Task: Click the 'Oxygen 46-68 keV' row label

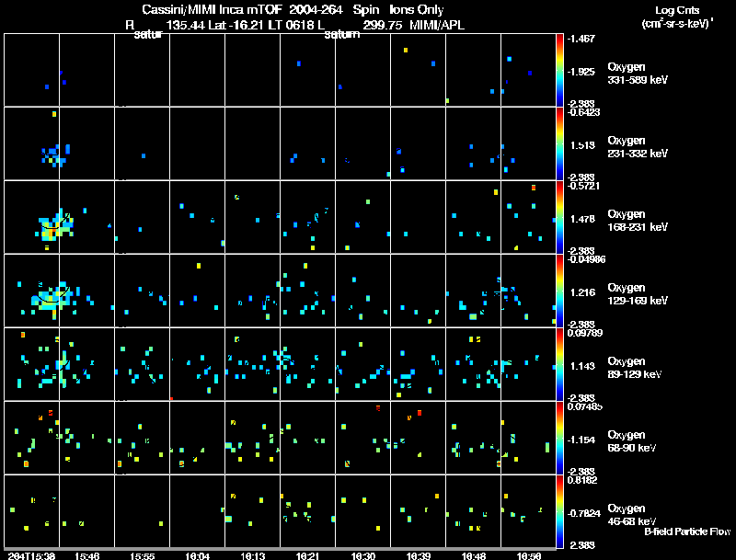Action: pyautogui.click(x=631, y=515)
